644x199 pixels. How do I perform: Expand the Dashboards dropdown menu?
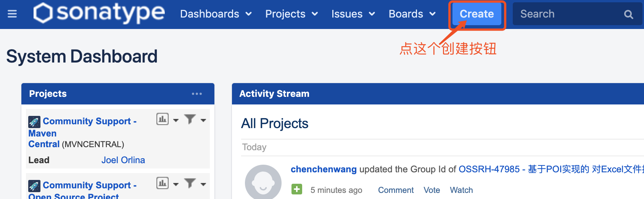216,14
